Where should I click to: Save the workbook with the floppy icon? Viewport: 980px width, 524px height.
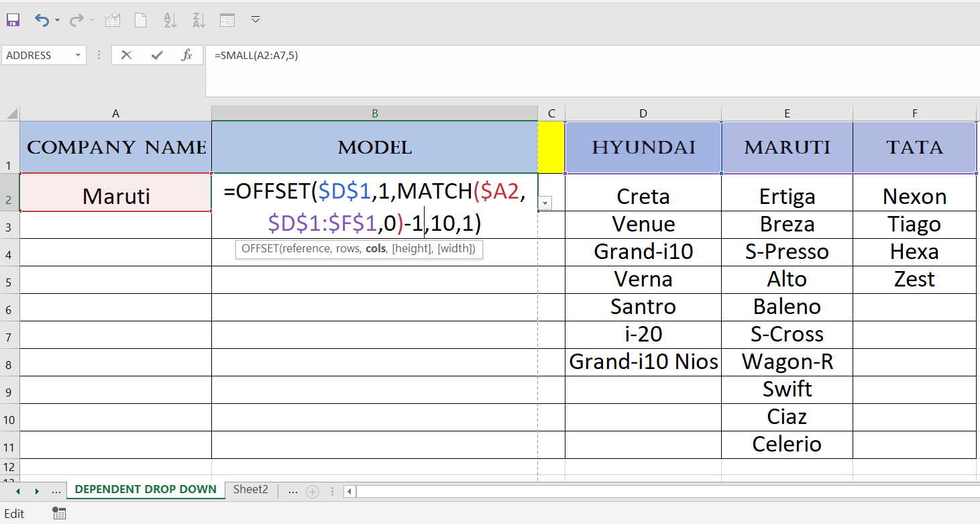[13, 20]
